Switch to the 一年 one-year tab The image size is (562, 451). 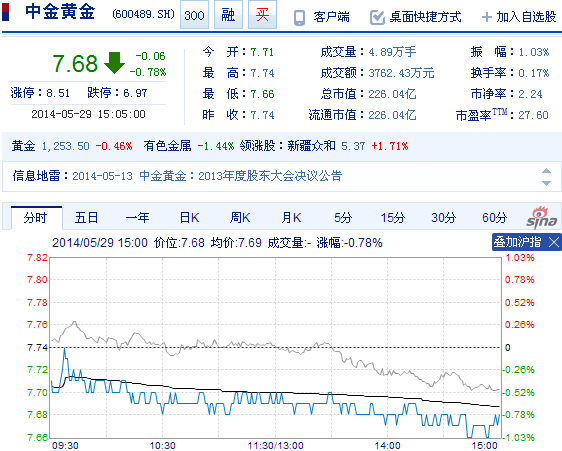coord(138,218)
